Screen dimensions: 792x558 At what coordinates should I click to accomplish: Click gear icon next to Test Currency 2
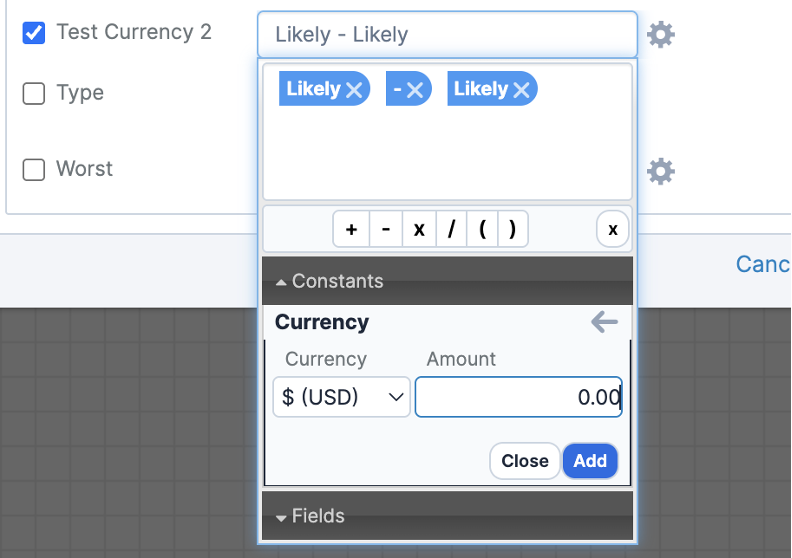[x=661, y=35]
